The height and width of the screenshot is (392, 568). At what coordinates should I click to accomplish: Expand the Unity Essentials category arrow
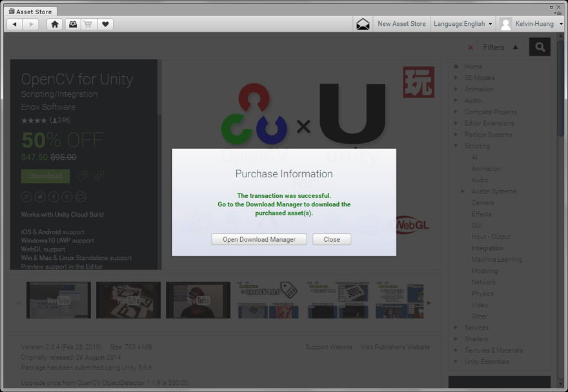456,361
